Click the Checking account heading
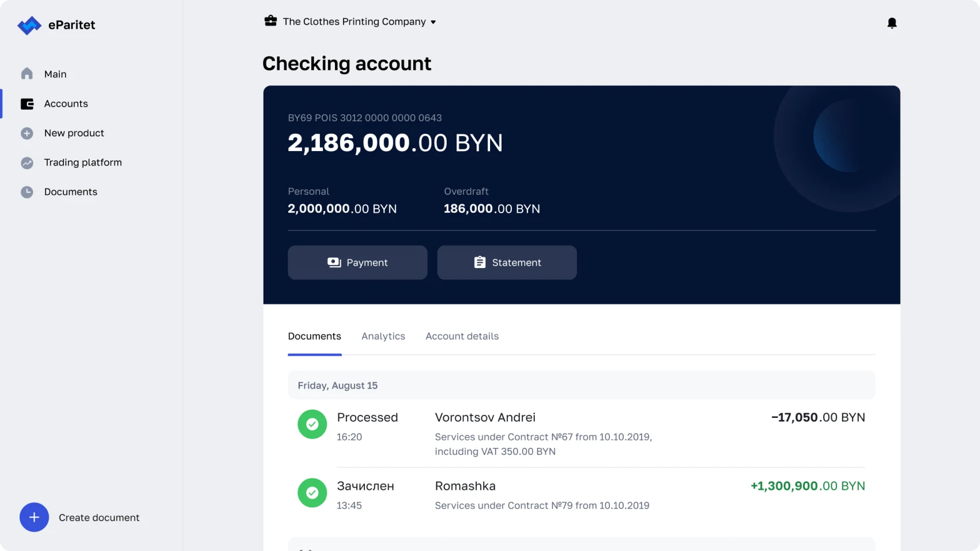Viewport: 980px width, 551px height. (346, 63)
